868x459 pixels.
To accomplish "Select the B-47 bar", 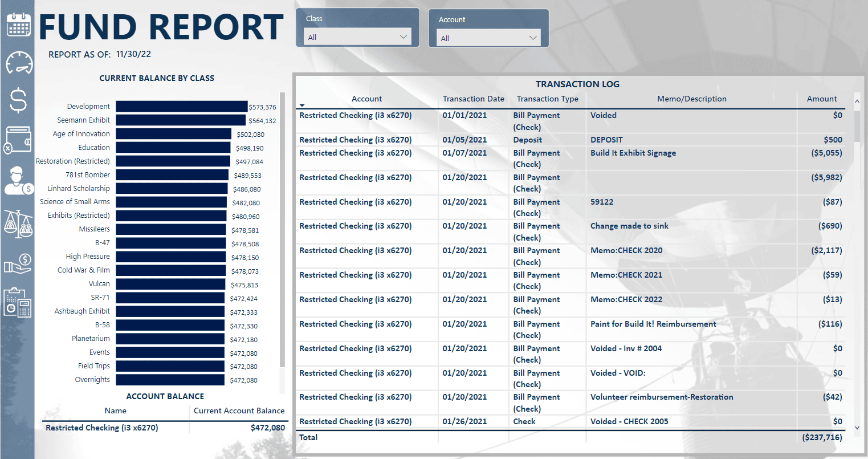I will pyautogui.click(x=171, y=243).
